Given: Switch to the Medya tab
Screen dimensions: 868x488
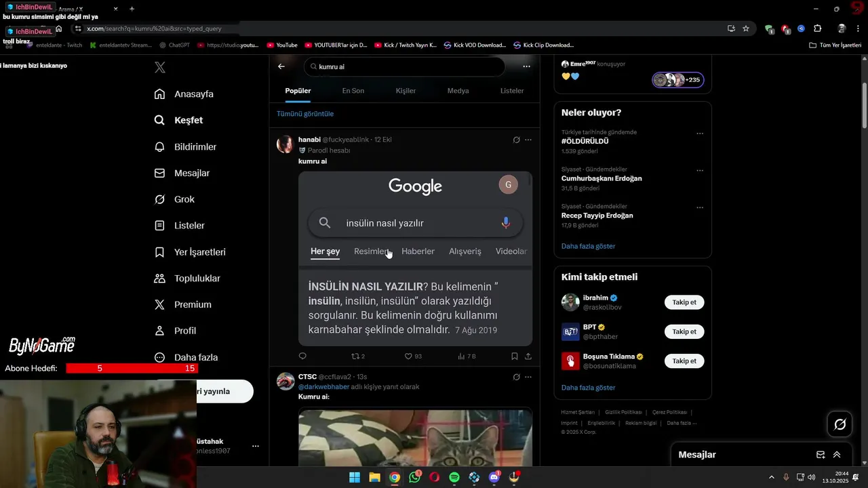Looking at the screenshot, I should (458, 91).
